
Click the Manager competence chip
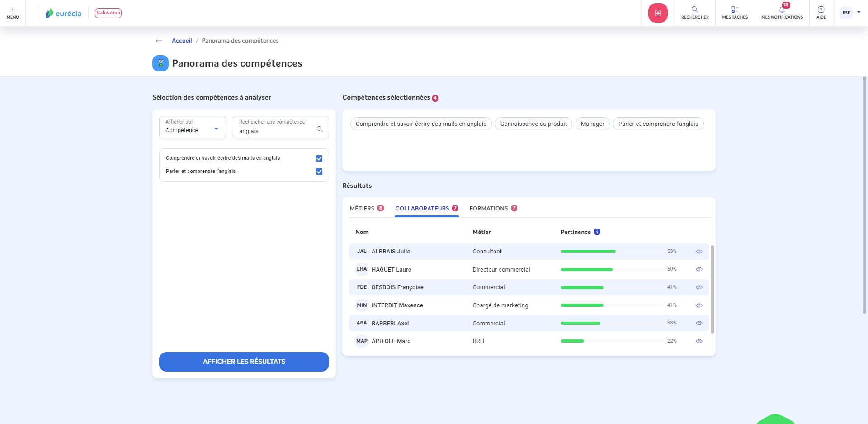pos(593,124)
